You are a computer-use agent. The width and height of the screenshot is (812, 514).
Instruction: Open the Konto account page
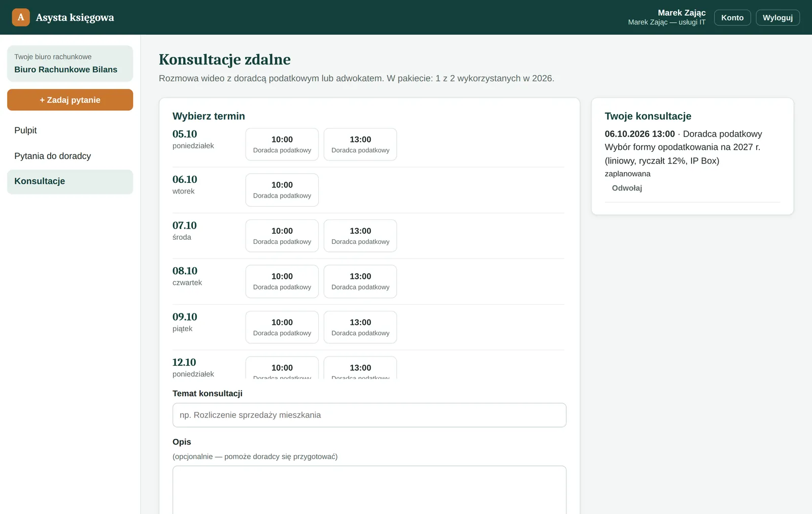[732, 17]
